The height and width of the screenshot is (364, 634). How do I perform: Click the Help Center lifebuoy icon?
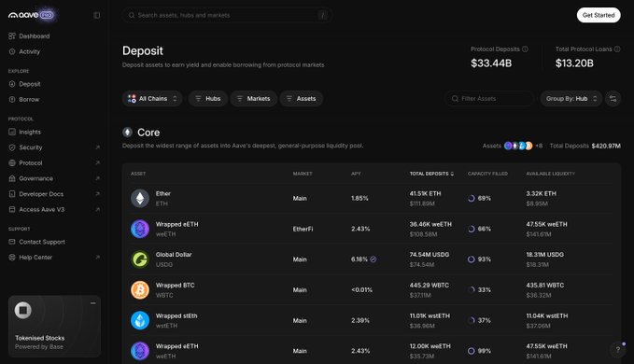[x=12, y=258]
